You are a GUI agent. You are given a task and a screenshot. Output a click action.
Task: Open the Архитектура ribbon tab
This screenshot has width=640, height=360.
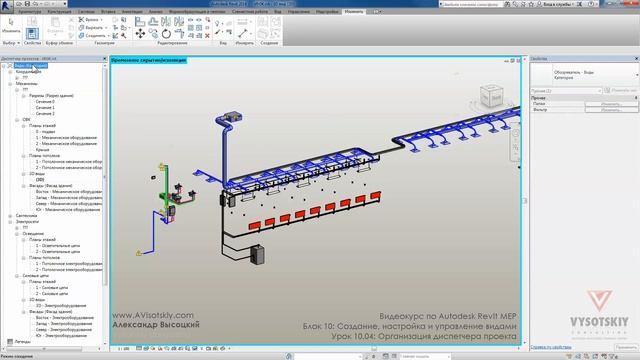[29, 12]
